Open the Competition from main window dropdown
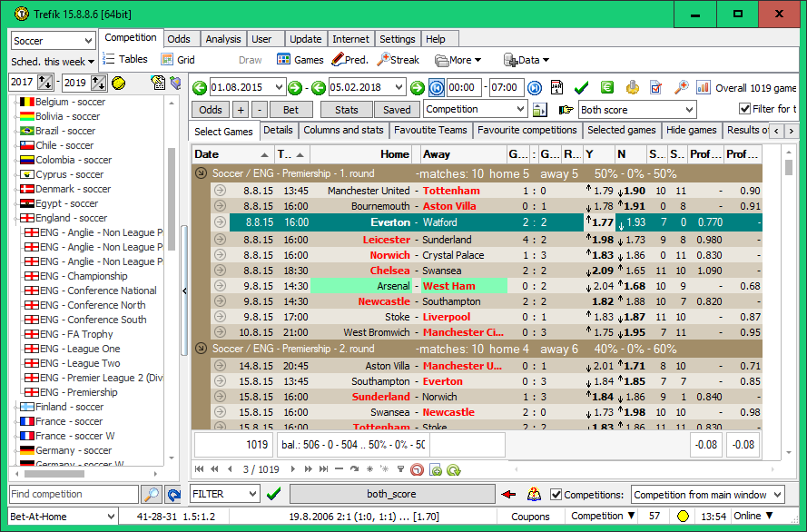This screenshot has height=532, width=807. 708,495
